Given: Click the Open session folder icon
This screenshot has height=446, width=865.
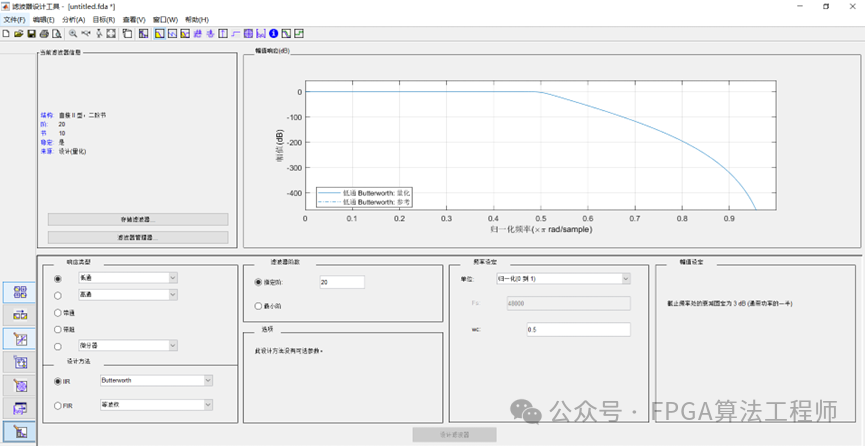Looking at the screenshot, I should [18, 33].
